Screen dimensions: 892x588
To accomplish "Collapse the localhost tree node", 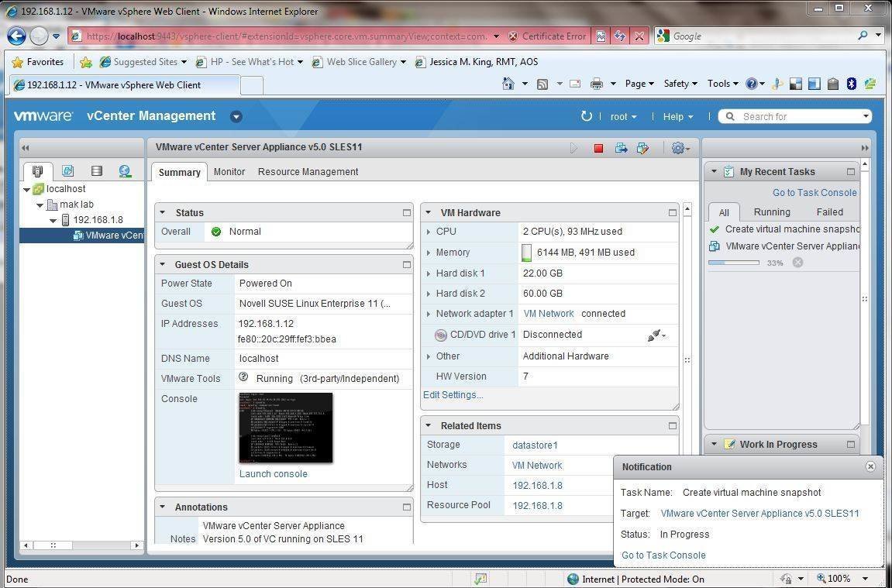I will coord(27,189).
